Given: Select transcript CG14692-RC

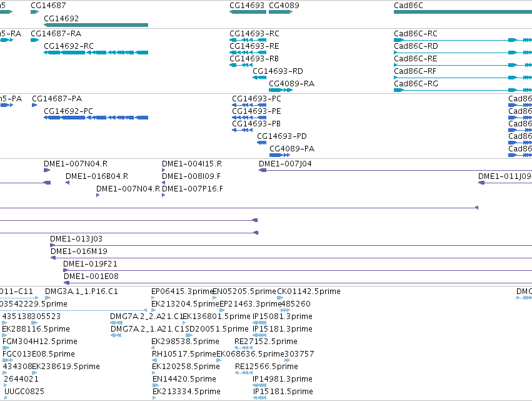Looking at the screenshot, I should click(69, 46).
